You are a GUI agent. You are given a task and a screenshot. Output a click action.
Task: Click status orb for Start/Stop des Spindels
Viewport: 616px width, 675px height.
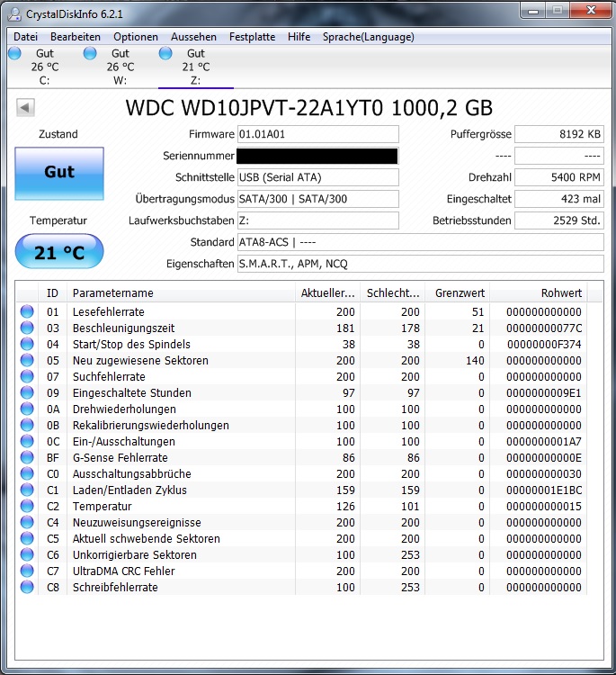(27, 344)
